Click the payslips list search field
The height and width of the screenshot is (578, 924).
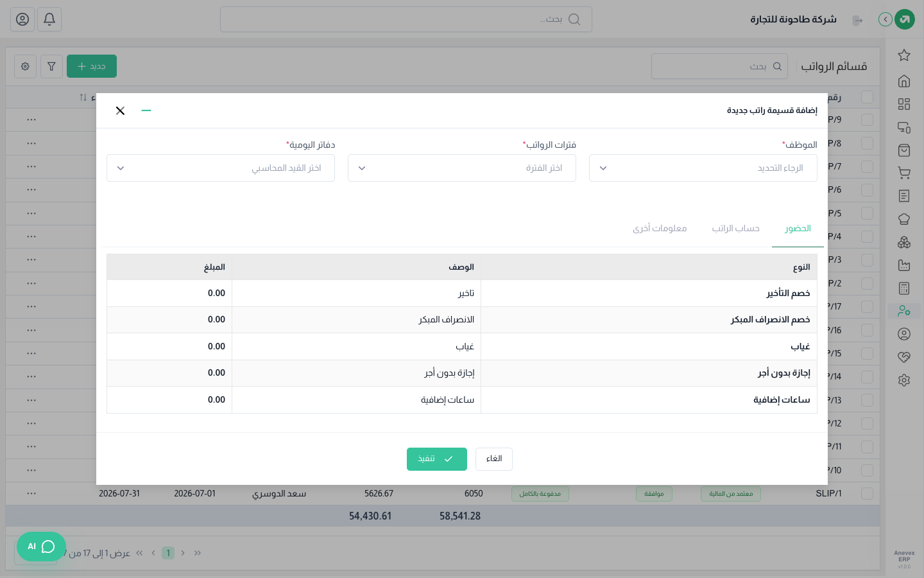pyautogui.click(x=720, y=66)
